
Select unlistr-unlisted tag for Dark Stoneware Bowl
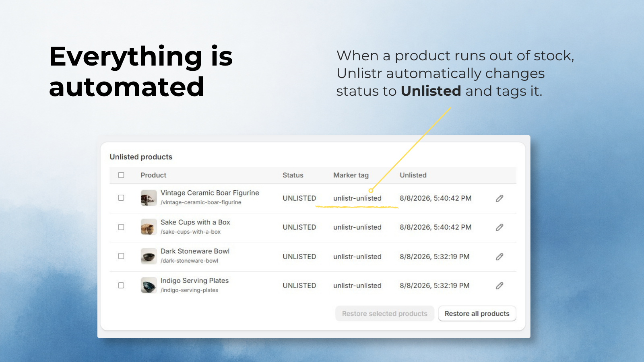point(357,257)
